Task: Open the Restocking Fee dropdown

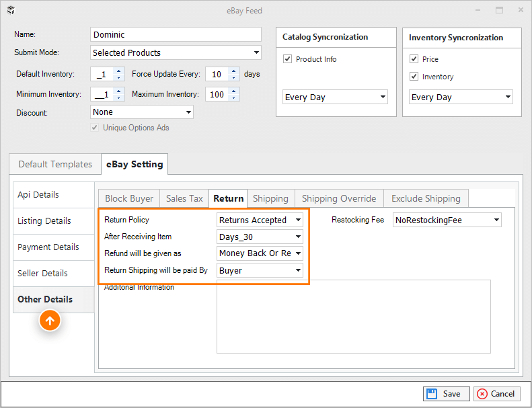Action: click(447, 220)
